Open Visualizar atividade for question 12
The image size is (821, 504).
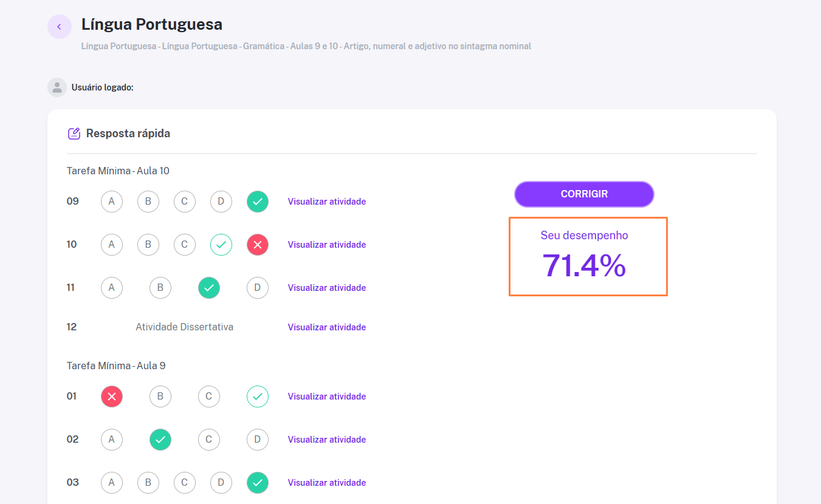pos(327,327)
